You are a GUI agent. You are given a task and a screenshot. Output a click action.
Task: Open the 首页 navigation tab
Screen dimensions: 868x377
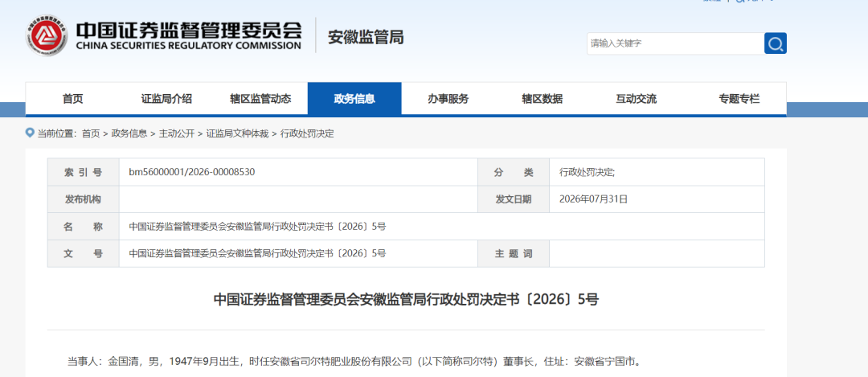pyautogui.click(x=72, y=99)
